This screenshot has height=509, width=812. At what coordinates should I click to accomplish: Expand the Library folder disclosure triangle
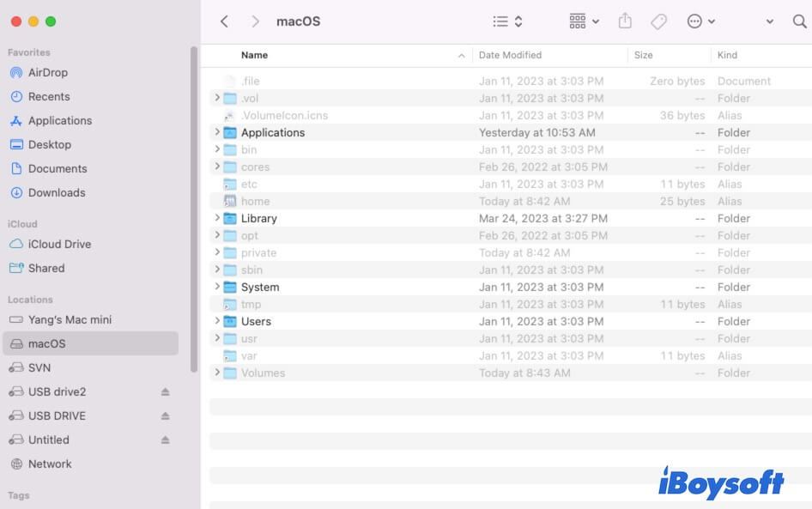(216, 218)
